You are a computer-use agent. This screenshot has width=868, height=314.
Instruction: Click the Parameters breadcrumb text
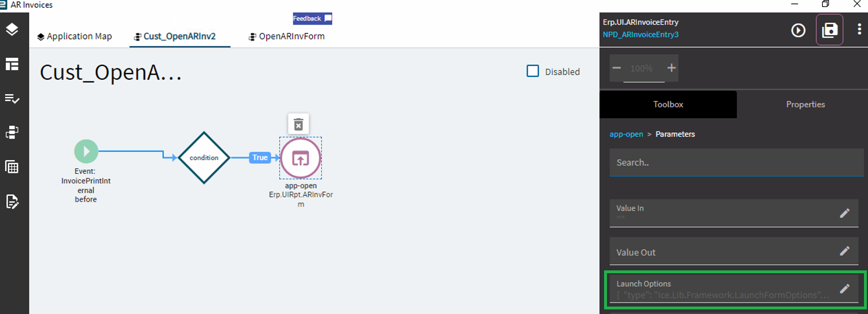coord(675,134)
